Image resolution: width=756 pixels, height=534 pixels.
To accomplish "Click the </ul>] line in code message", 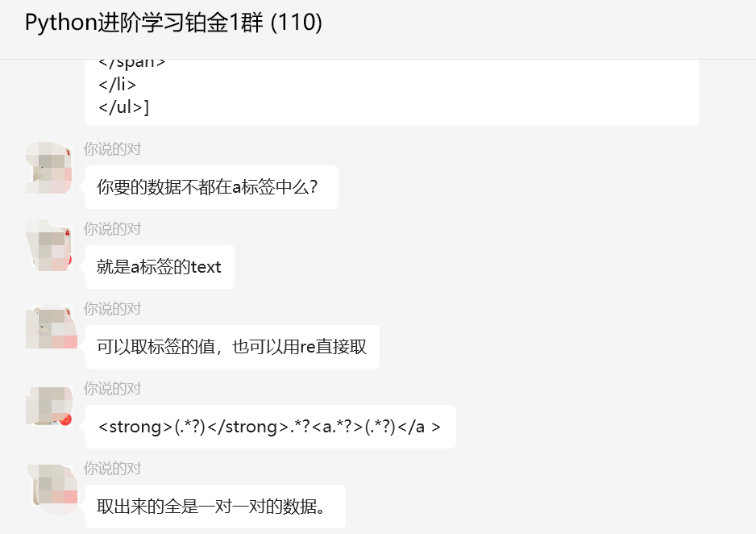I will point(123,107).
